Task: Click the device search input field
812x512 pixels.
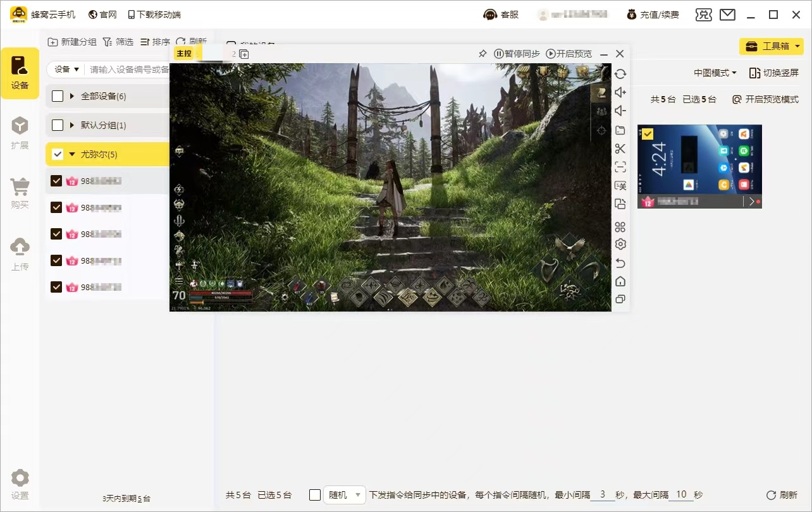Action: click(x=129, y=70)
